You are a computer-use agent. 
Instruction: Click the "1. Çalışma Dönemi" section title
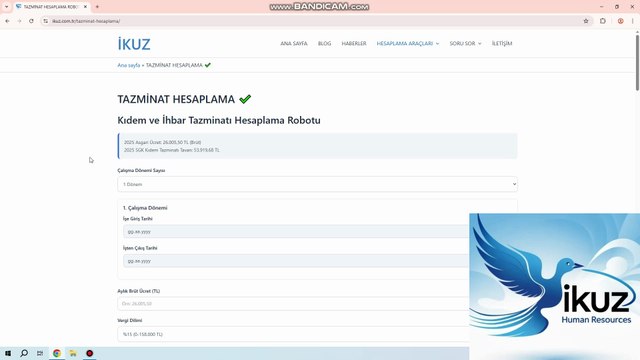point(145,208)
